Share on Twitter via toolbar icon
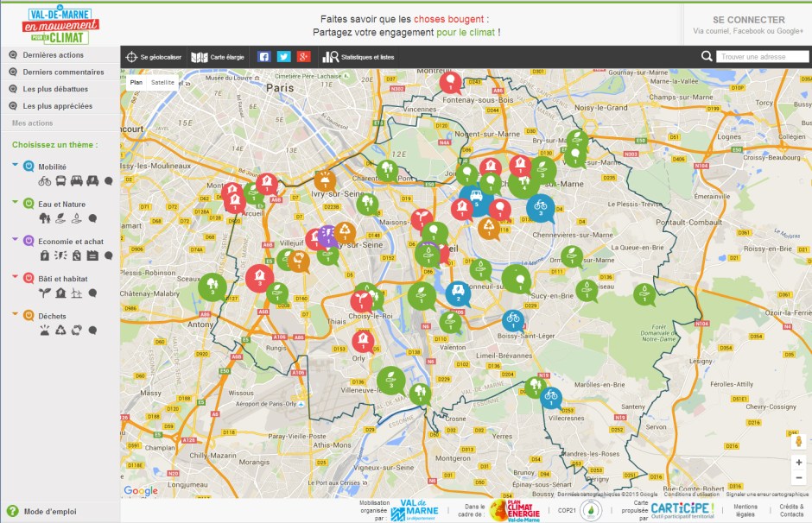 283,57
